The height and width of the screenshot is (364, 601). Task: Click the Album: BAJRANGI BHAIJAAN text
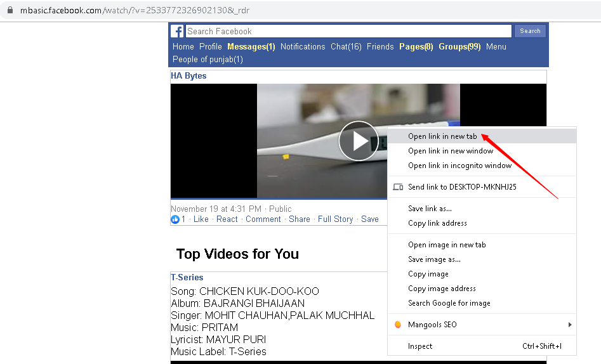coord(237,303)
